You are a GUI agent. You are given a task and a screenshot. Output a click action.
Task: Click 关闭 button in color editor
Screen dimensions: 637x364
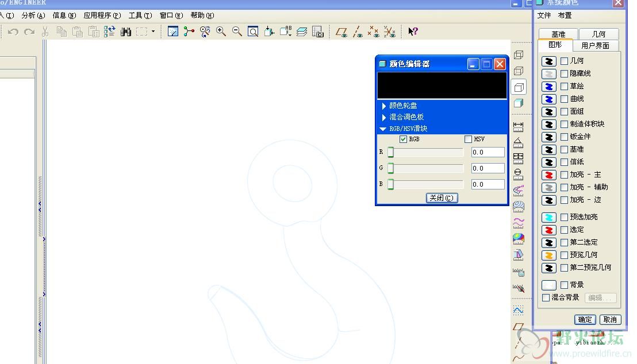coord(442,198)
